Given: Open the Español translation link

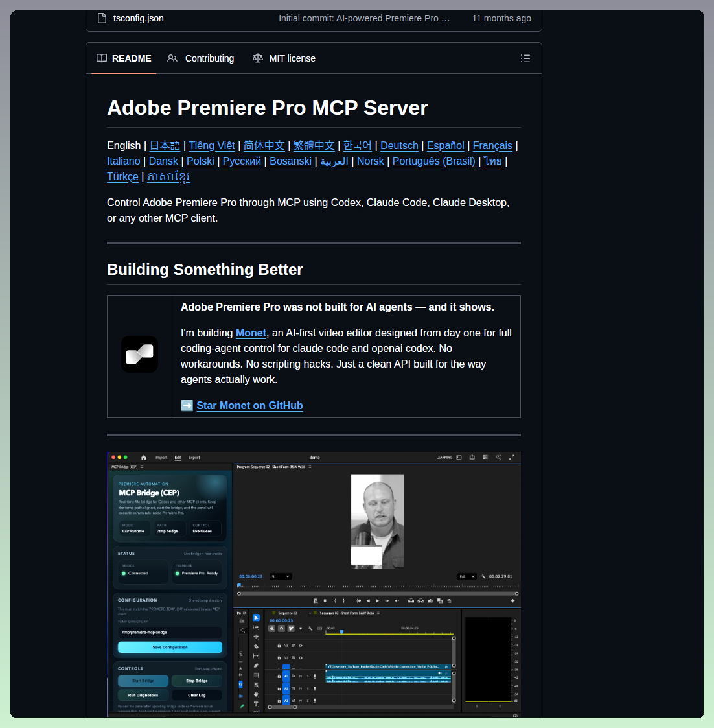Looking at the screenshot, I should pyautogui.click(x=445, y=146).
